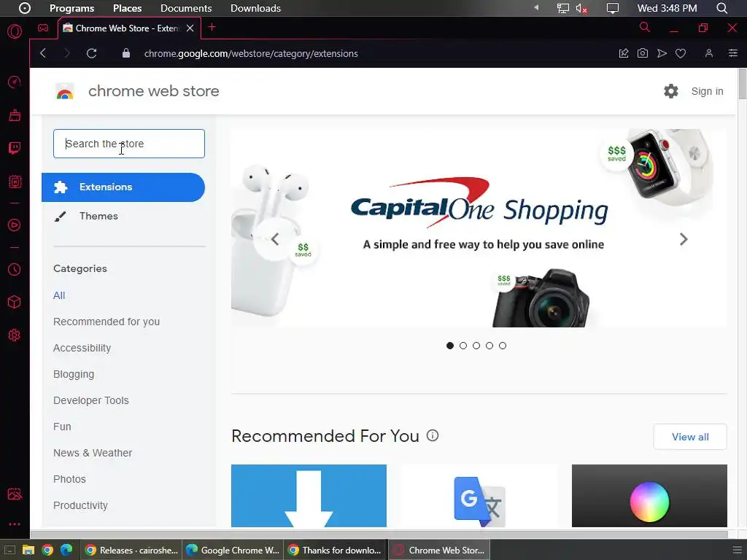Choose Recommended for you category
Viewport: 747px width, 560px height.
[x=107, y=322]
